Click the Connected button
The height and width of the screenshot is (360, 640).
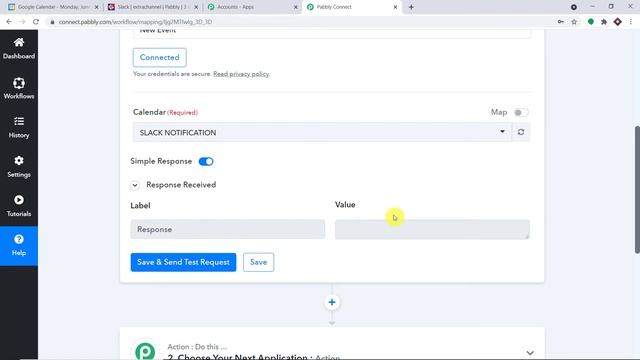point(160,58)
